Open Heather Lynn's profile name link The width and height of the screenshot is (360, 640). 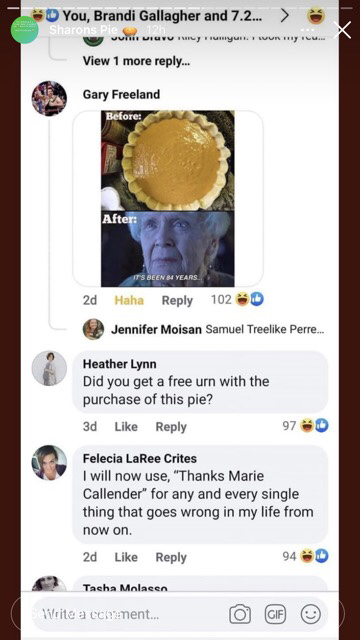pyautogui.click(x=120, y=363)
